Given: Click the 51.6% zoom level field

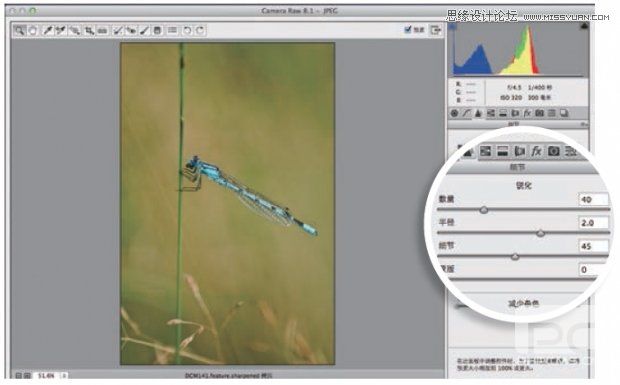Looking at the screenshot, I should 46,376.
